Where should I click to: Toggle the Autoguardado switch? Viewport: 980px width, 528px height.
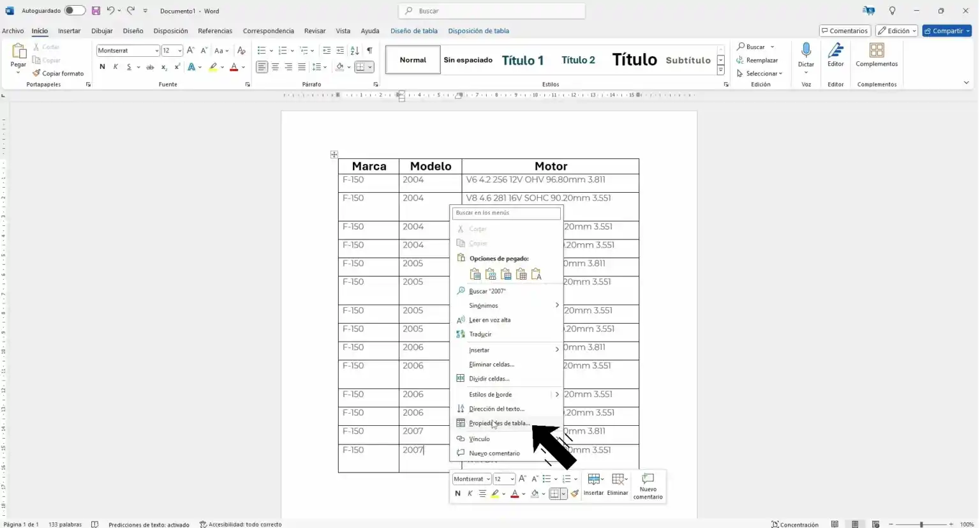tap(74, 11)
